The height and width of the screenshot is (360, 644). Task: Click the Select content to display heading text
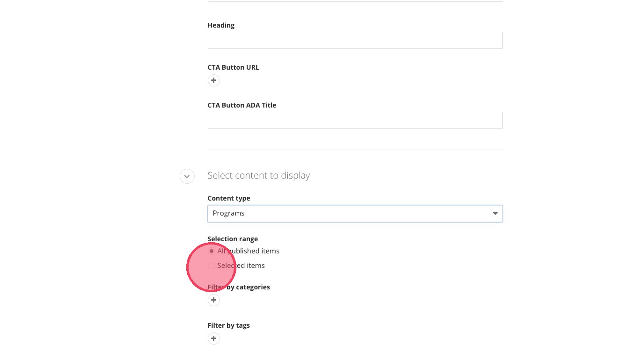pyautogui.click(x=258, y=175)
